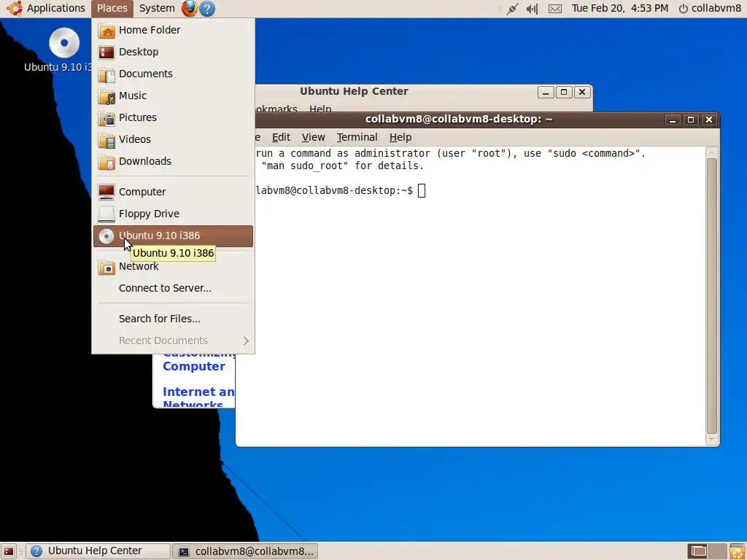Open the volume control tray icon
The height and width of the screenshot is (560, 747).
coord(532,9)
